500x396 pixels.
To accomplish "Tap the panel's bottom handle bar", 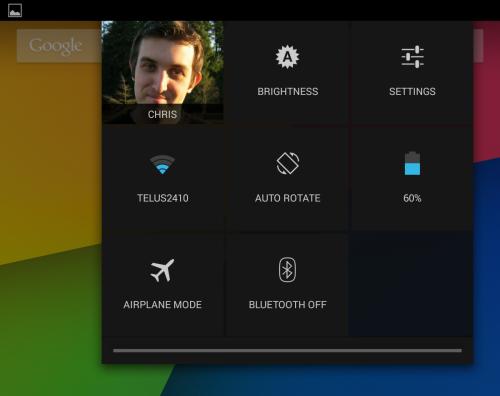I will click(x=287, y=351).
